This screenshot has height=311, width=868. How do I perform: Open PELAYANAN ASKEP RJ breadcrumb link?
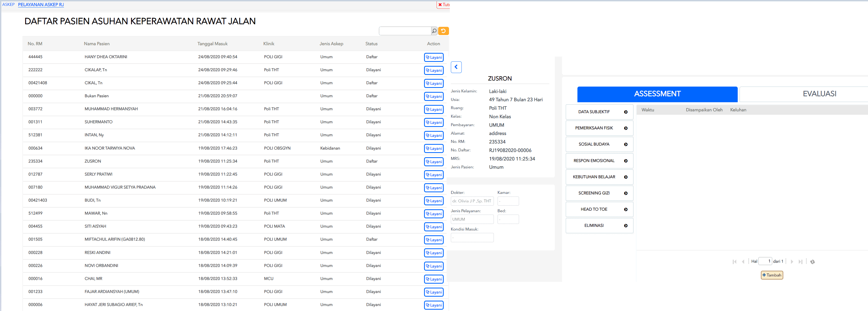click(41, 5)
